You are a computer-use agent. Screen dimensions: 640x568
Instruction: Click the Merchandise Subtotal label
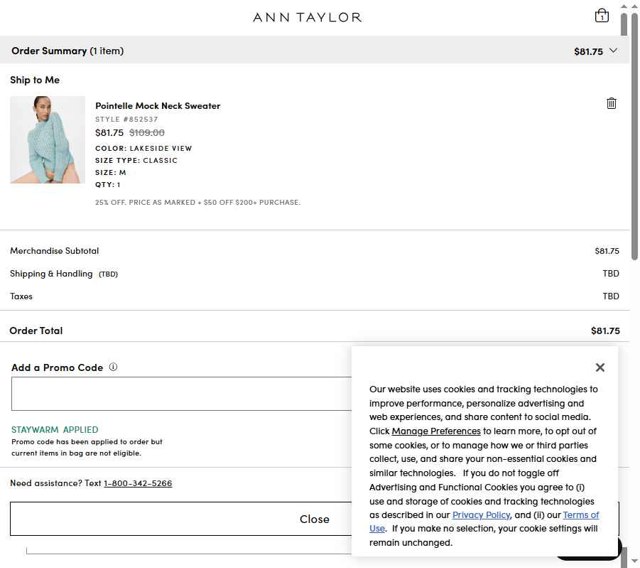point(54,251)
